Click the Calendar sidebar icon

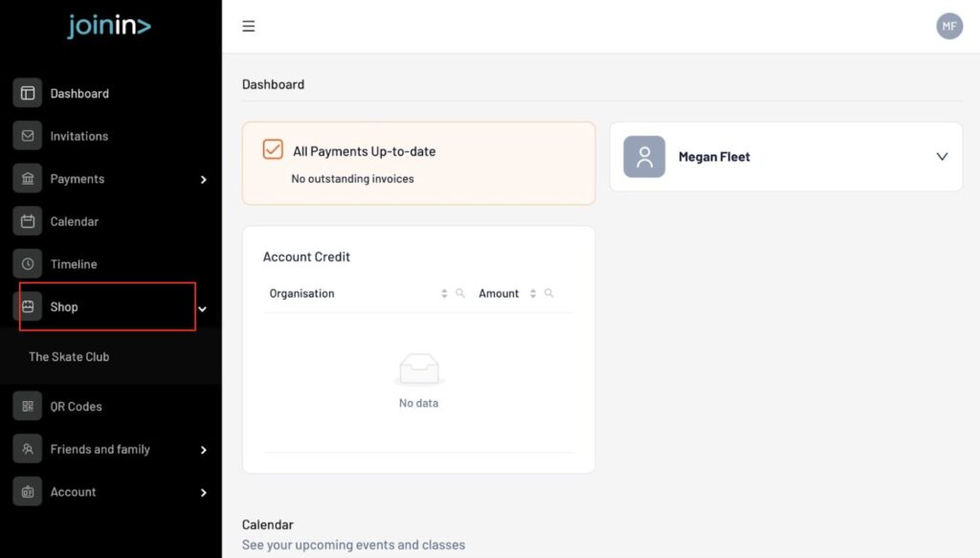(28, 221)
